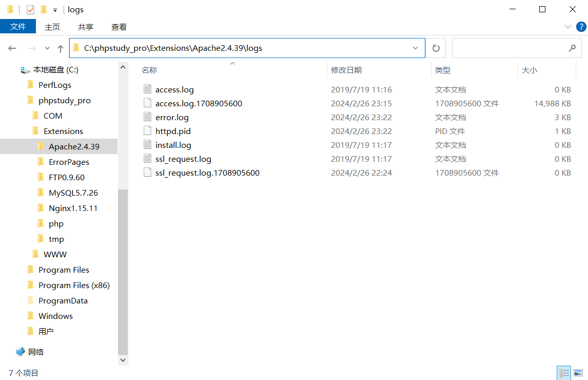This screenshot has height=380, width=588.
Task: Expand the ribbon using the chevron
Action: (x=568, y=27)
